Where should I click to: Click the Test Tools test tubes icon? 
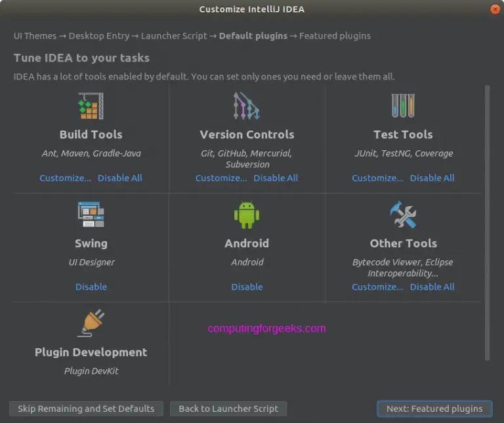click(x=403, y=106)
